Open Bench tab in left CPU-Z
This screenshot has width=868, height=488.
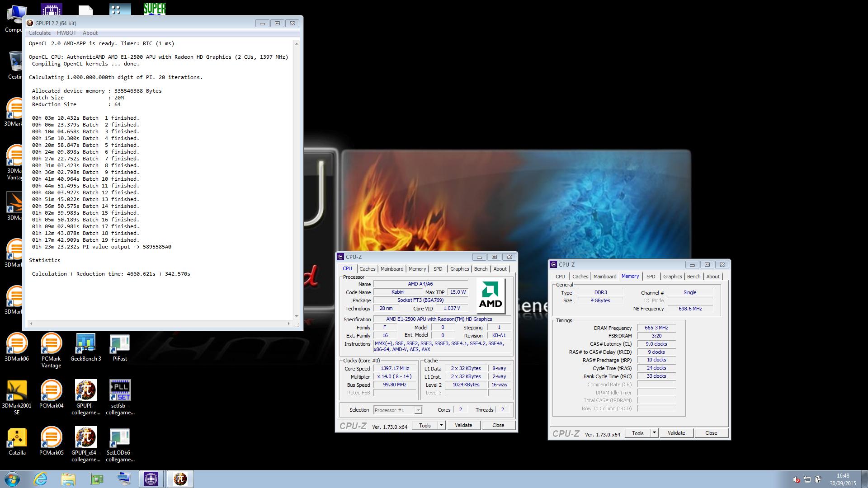pyautogui.click(x=481, y=269)
